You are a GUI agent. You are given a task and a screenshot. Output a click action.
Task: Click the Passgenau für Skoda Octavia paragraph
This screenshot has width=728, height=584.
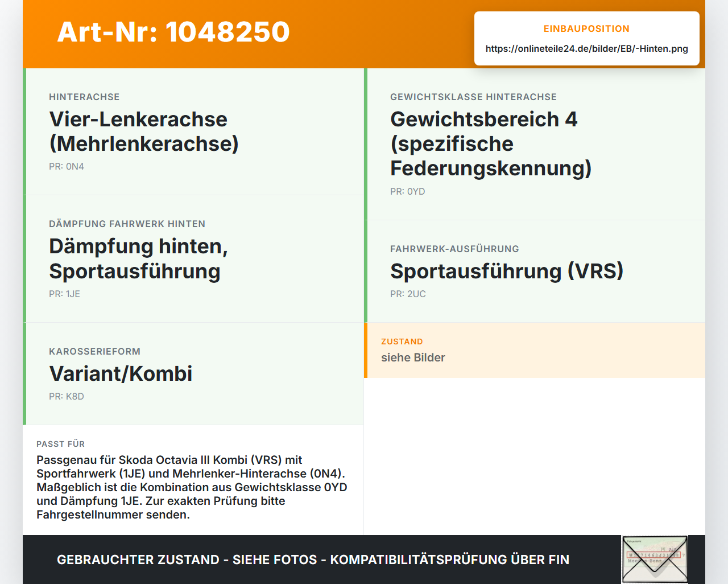[192, 487]
